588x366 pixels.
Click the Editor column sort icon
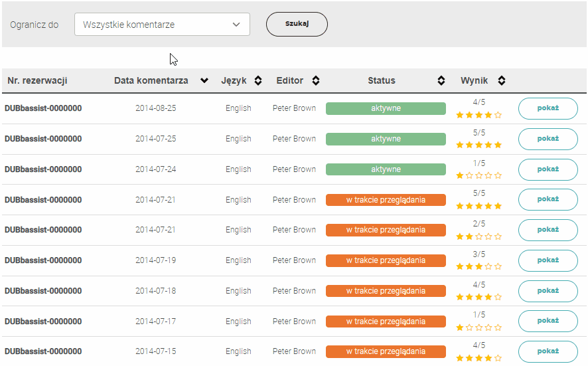[x=316, y=81]
